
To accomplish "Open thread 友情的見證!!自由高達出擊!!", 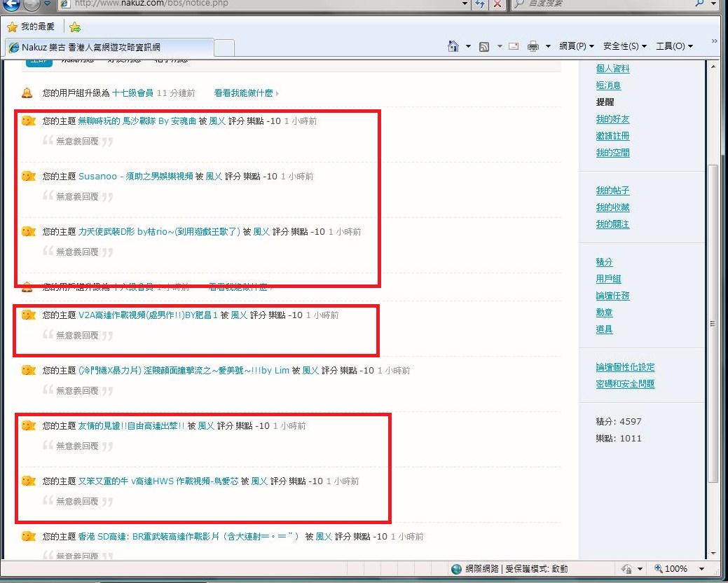I will [x=132, y=425].
